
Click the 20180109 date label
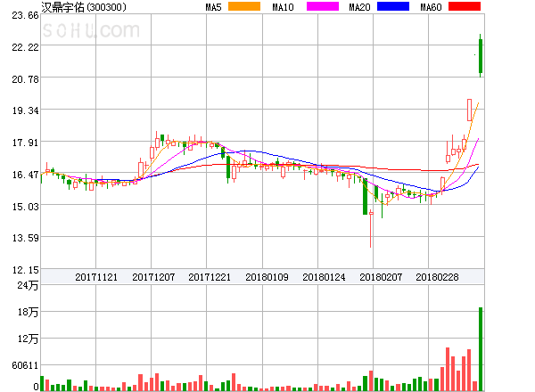point(267,277)
